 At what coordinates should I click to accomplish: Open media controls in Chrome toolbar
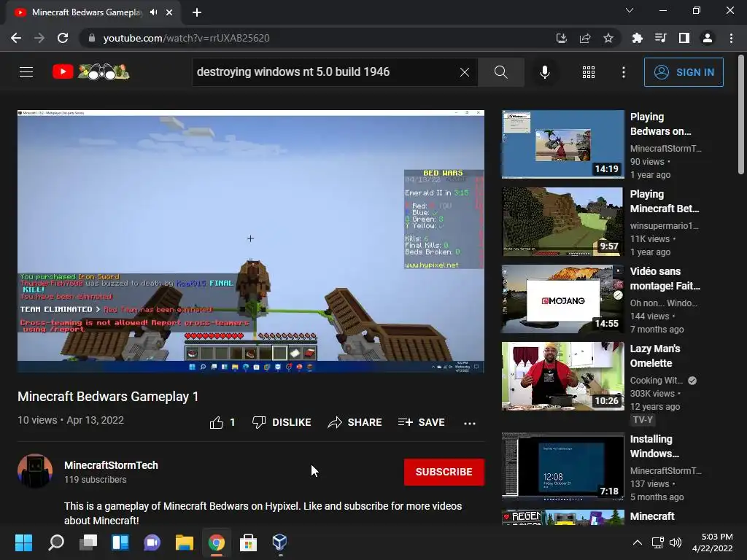pyautogui.click(x=660, y=38)
